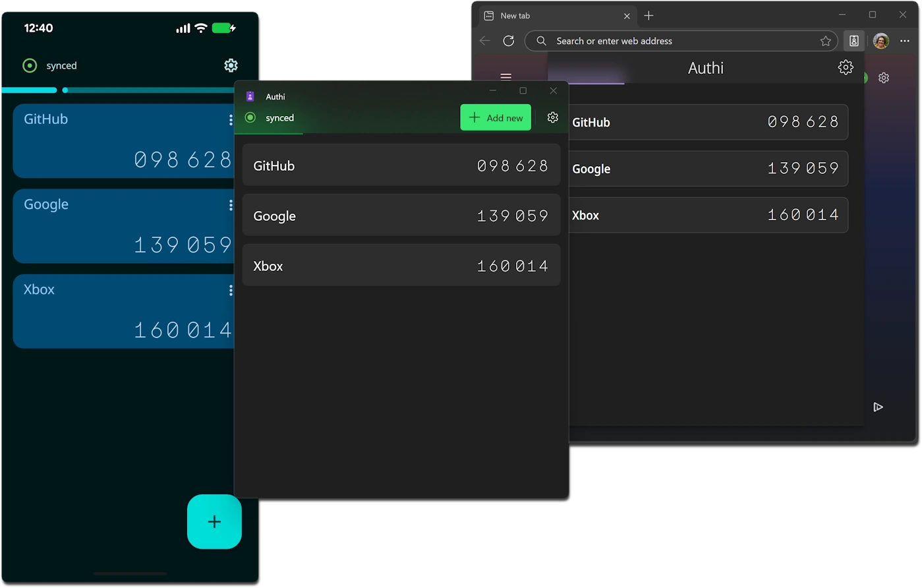This screenshot has width=922, height=588.
Task: Tap the phone cellular signal icon
Action: (x=183, y=28)
